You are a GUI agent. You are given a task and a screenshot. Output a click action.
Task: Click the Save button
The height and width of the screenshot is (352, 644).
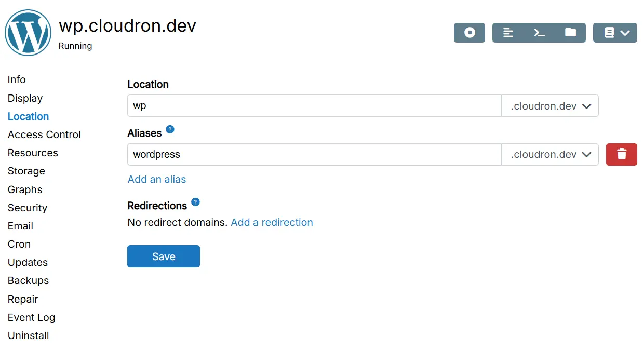(163, 256)
